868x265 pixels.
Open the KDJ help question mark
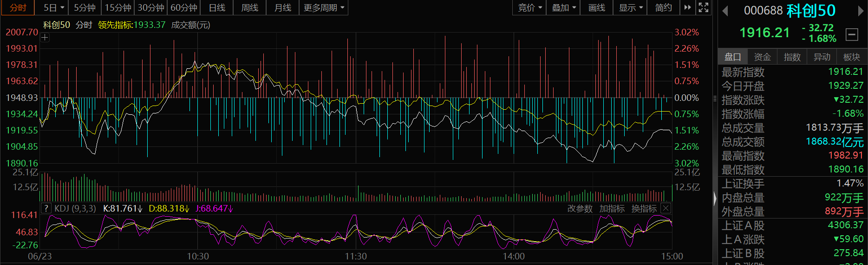point(46,208)
